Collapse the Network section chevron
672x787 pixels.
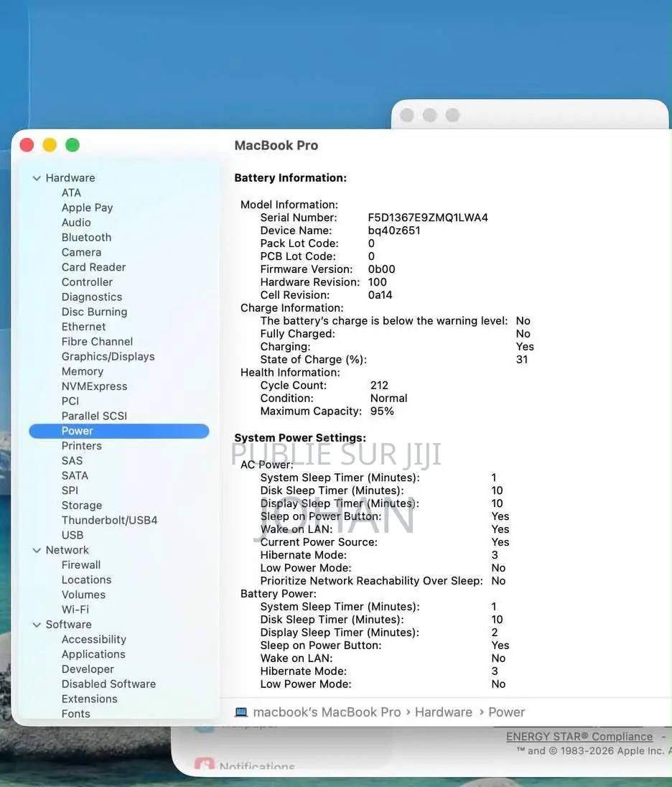tap(37, 551)
